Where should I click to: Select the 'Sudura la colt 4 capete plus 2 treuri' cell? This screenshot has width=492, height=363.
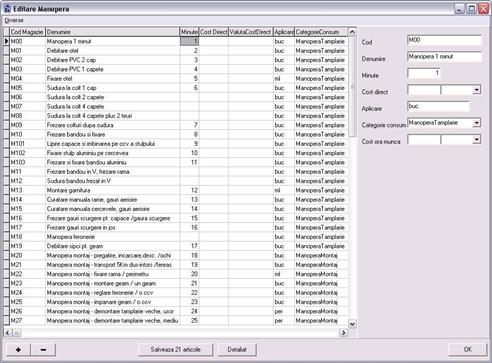pos(112,116)
